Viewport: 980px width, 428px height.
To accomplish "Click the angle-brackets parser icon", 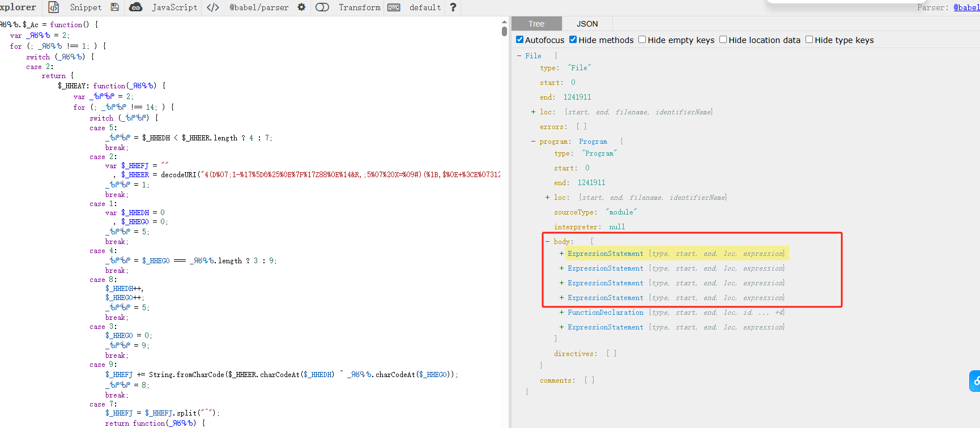I will tap(213, 7).
